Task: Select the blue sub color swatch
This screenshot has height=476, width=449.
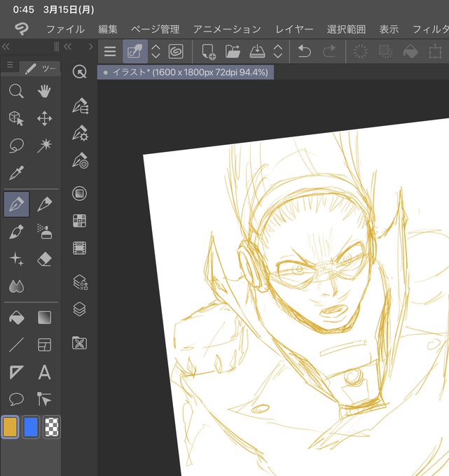Action: [31, 427]
